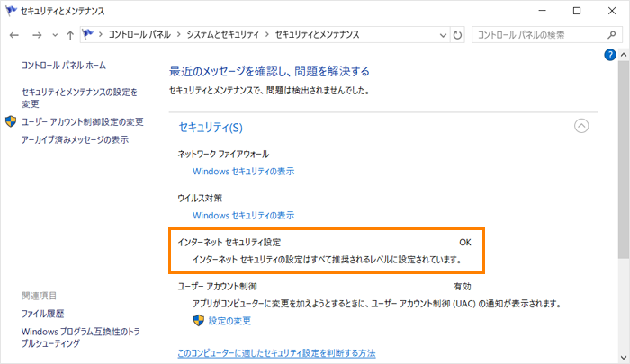This screenshot has height=364, width=630.
Task: Click 設定の変更 under ユーザー アカウント制御
Action: tap(229, 321)
